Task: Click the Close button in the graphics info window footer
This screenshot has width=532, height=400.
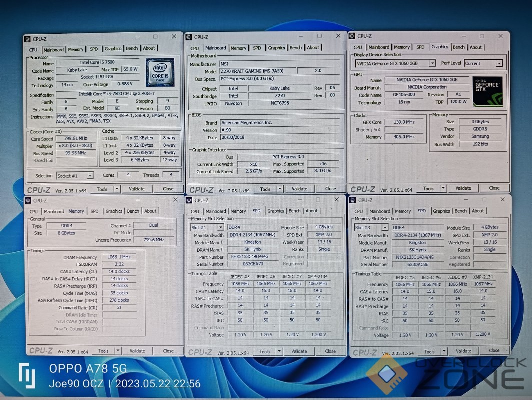Action: [x=494, y=188]
